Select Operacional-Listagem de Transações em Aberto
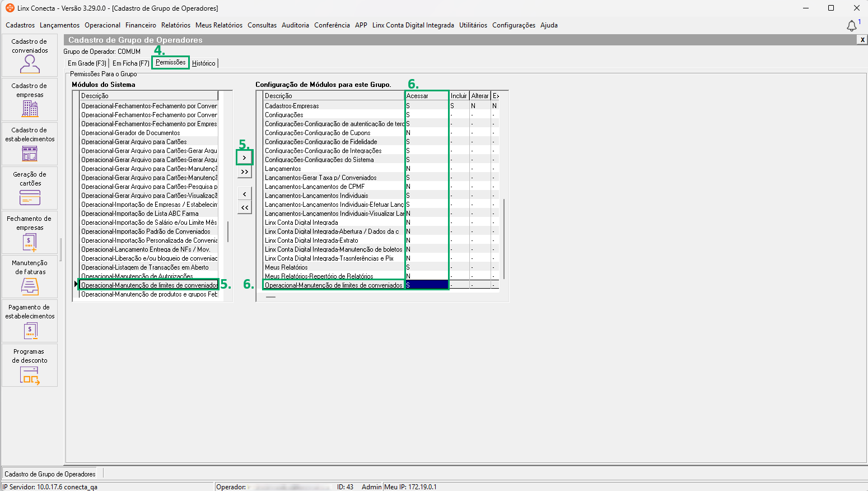 (149, 267)
